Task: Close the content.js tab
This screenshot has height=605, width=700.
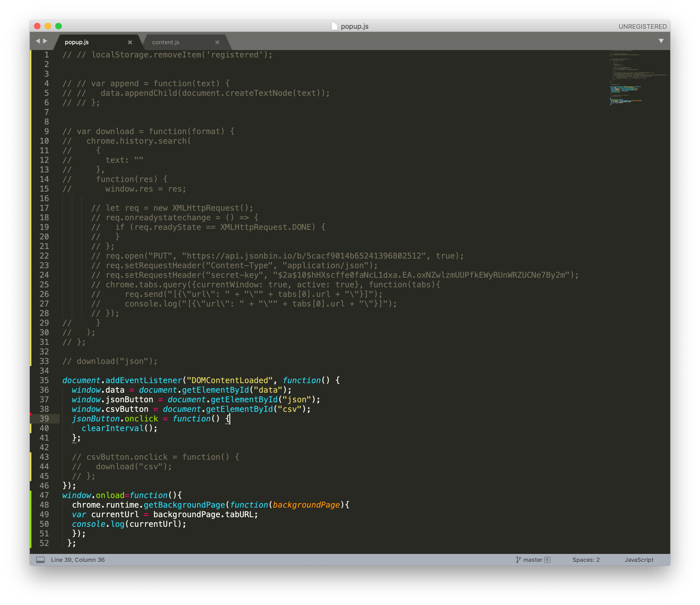Action: (217, 42)
